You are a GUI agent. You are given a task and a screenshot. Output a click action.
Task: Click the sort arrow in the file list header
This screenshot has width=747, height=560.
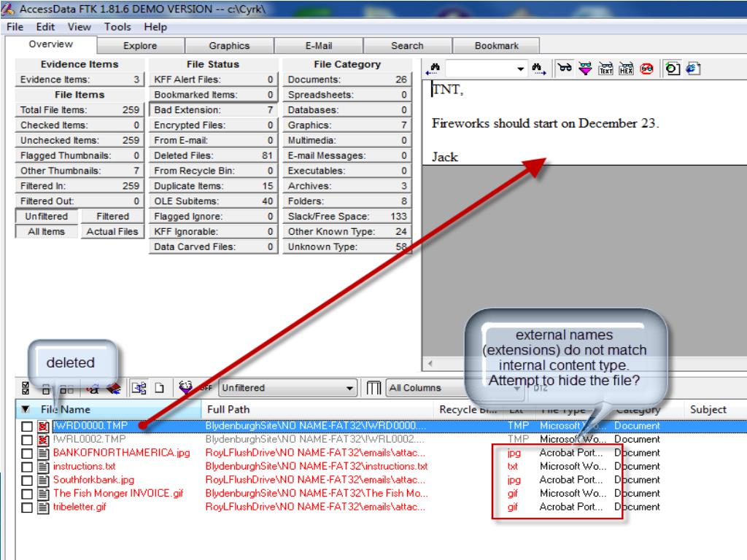pyautogui.click(x=26, y=409)
